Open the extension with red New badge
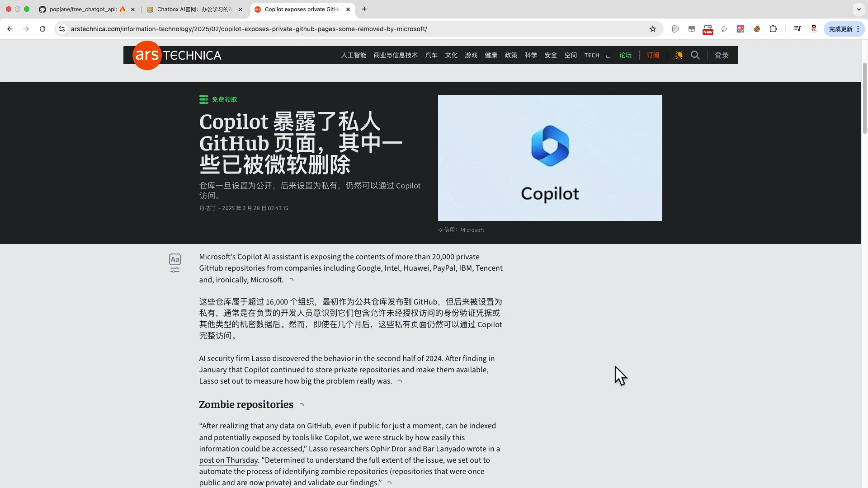The height and width of the screenshot is (488, 868). tap(708, 30)
